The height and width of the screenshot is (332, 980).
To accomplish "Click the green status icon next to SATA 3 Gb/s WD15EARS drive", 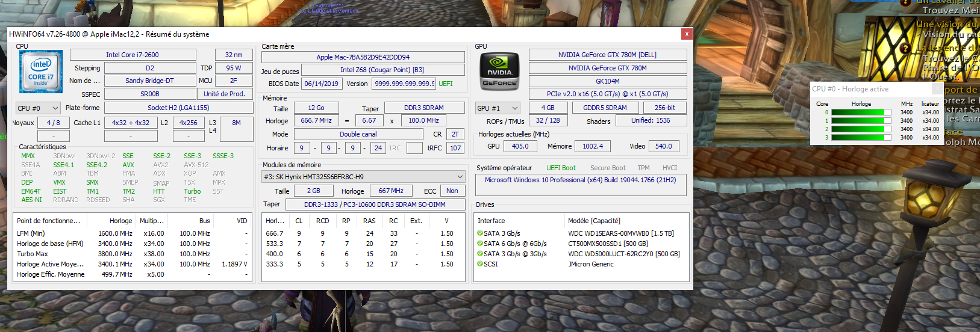I will (480, 233).
